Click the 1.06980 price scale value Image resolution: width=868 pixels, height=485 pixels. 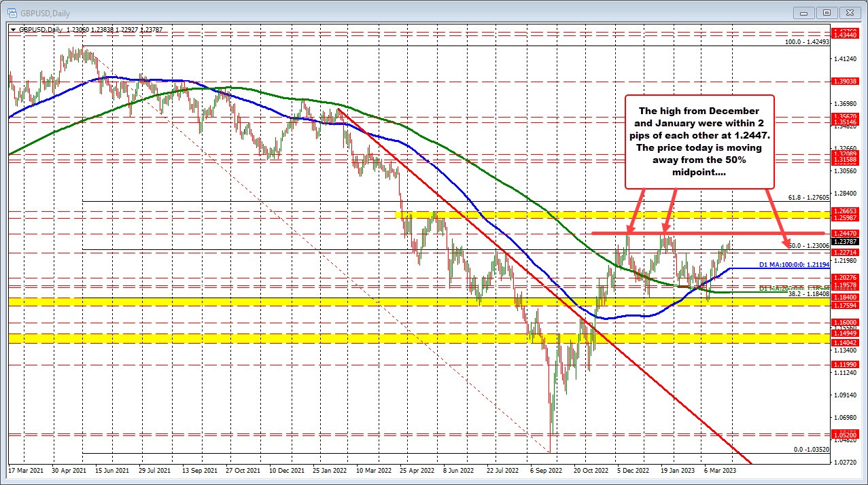pyautogui.click(x=846, y=417)
